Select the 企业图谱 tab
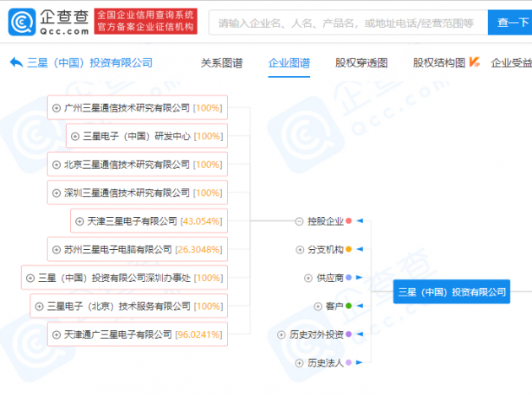This screenshot has height=396, width=532. (289, 62)
